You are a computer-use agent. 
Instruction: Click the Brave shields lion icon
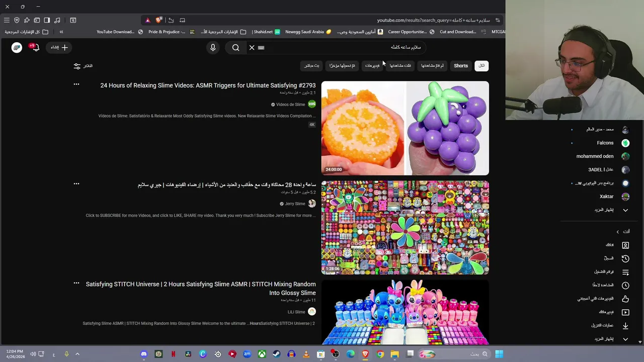tap(159, 20)
